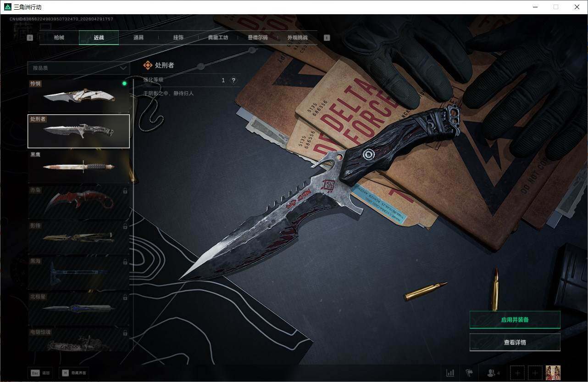Select the 怜悯 knife skin thumbnail
Viewport: 588px width, 382px height.
[x=78, y=95]
